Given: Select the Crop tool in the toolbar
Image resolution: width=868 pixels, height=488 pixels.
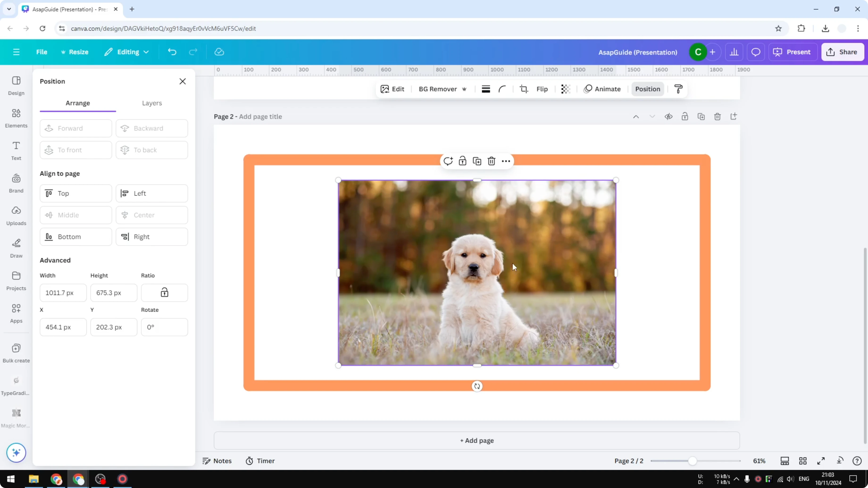Looking at the screenshot, I should (x=524, y=89).
